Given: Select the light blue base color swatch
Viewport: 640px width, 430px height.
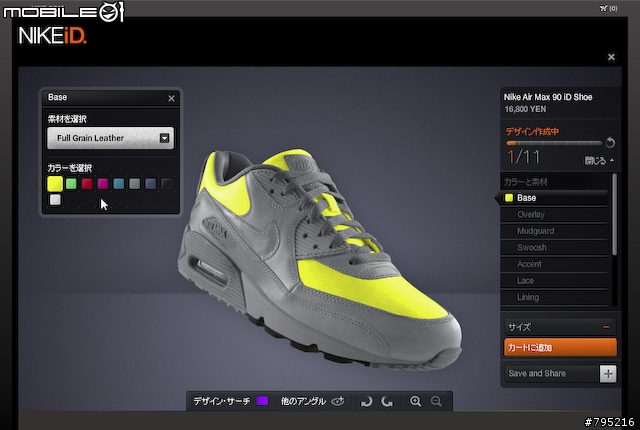Looking at the screenshot, I should [x=119, y=184].
